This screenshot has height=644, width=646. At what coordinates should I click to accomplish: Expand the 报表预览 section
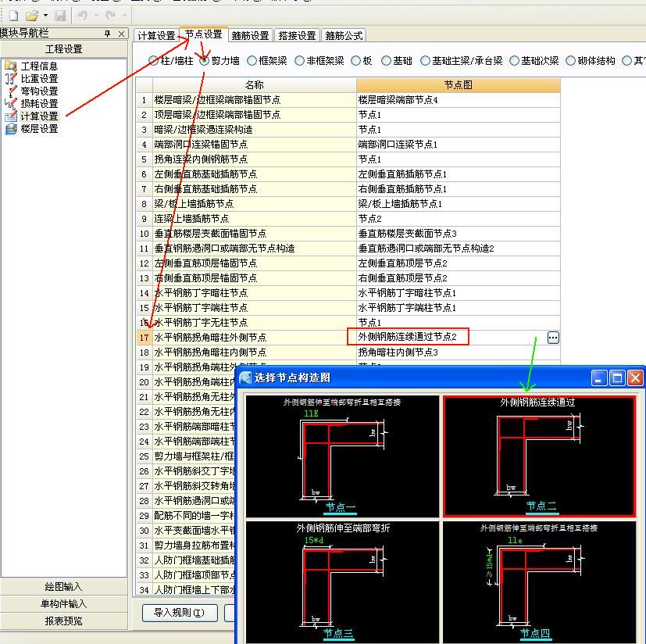pos(62,621)
